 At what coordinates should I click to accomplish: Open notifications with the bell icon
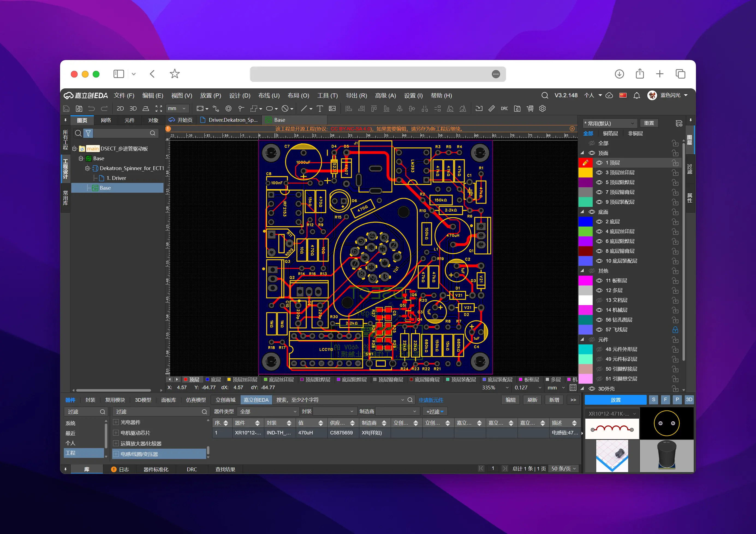(x=637, y=95)
